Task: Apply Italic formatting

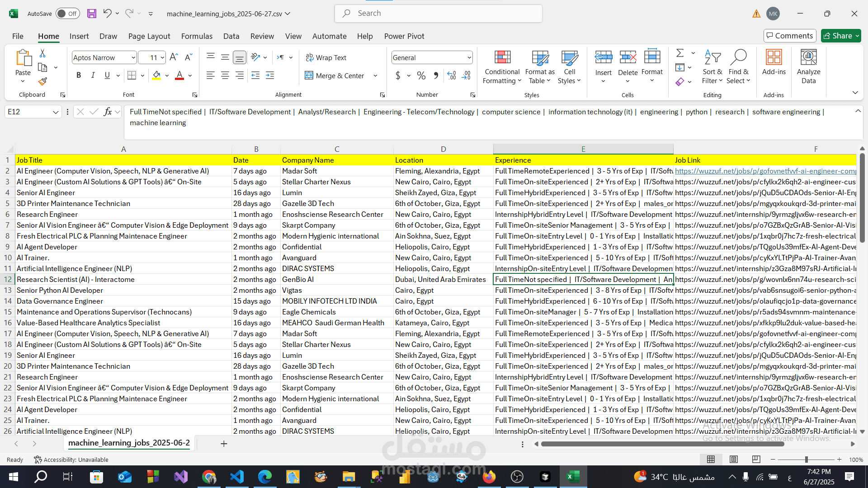Action: click(93, 75)
